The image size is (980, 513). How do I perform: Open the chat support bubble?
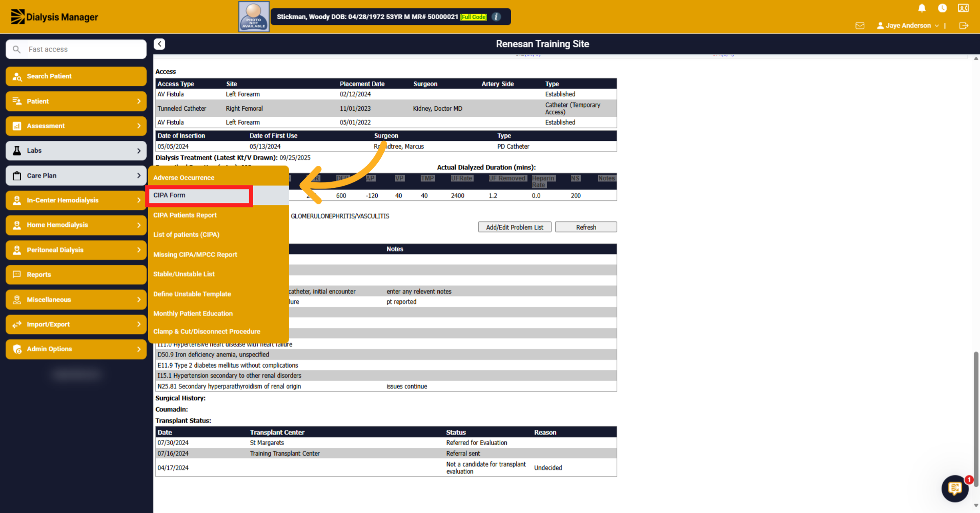click(x=955, y=488)
